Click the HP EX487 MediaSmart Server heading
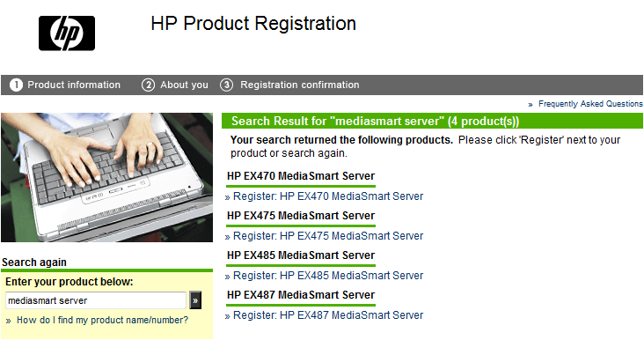This screenshot has width=644, height=355. (301, 295)
